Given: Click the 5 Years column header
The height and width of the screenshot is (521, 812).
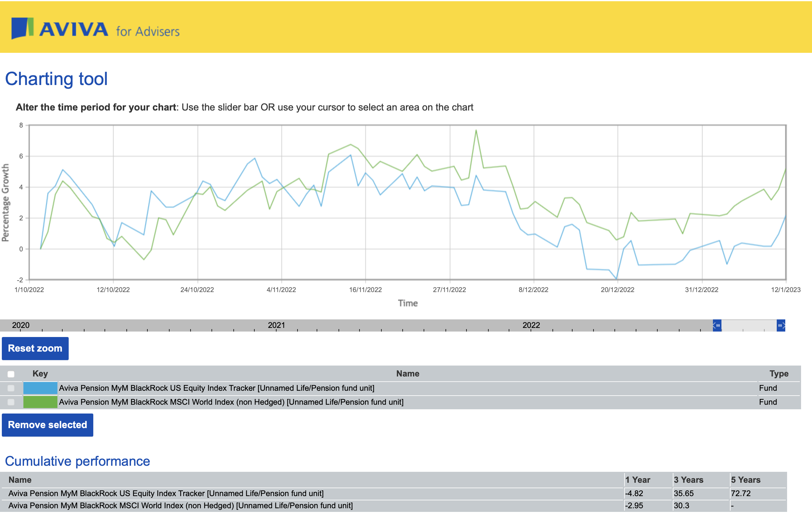Looking at the screenshot, I should tap(745, 480).
